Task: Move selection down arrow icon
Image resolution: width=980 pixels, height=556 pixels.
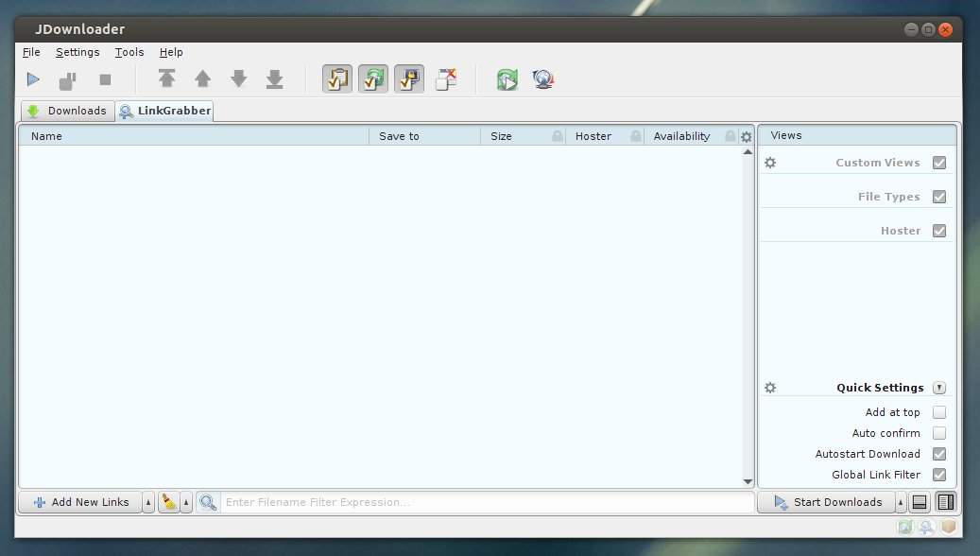Action: [x=239, y=78]
